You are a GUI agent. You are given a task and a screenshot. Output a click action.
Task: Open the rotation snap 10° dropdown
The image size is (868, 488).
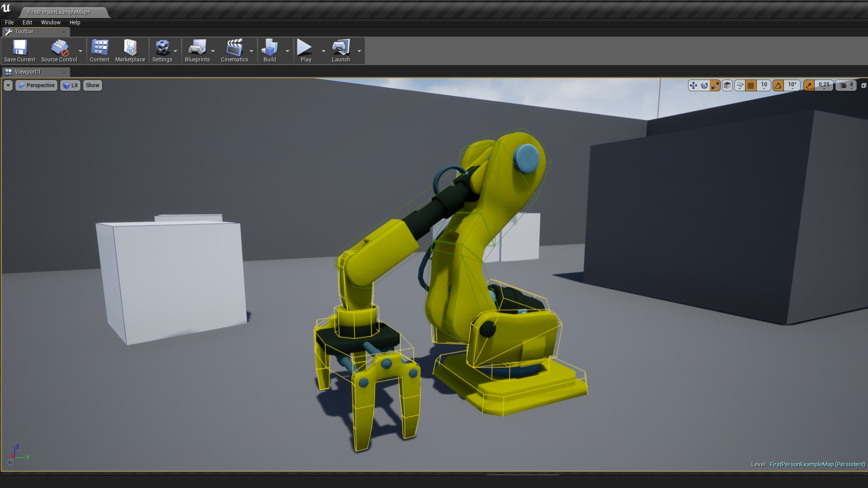click(x=792, y=85)
